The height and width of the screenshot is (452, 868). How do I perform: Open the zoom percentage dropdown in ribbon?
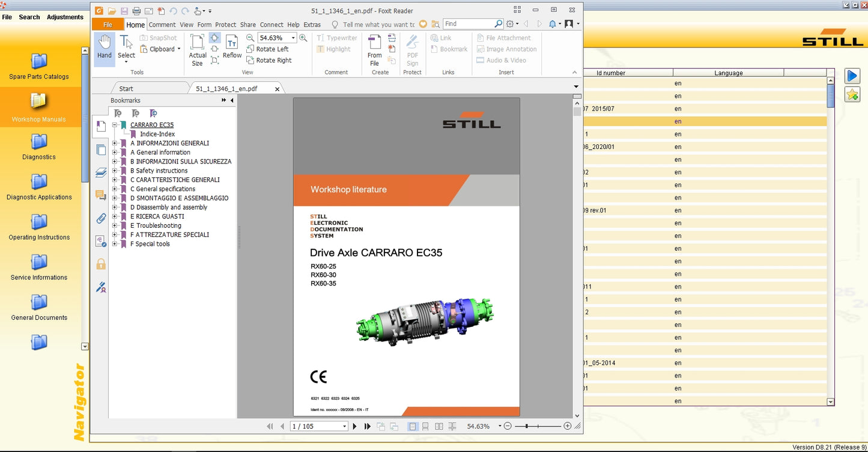click(293, 38)
